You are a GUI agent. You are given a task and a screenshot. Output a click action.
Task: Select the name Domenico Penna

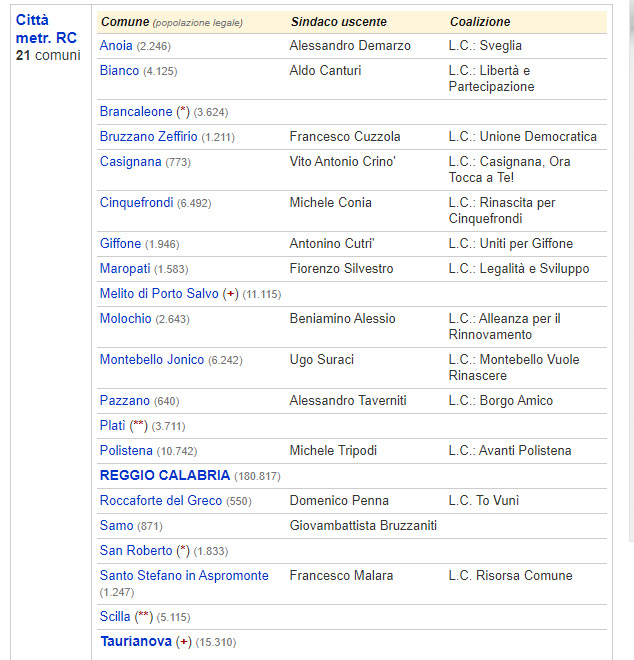pos(339,500)
